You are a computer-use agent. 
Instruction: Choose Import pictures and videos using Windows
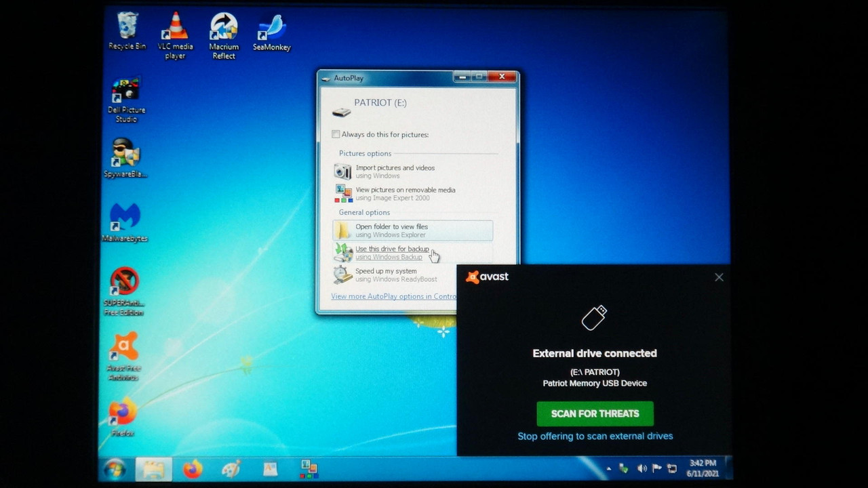point(413,171)
